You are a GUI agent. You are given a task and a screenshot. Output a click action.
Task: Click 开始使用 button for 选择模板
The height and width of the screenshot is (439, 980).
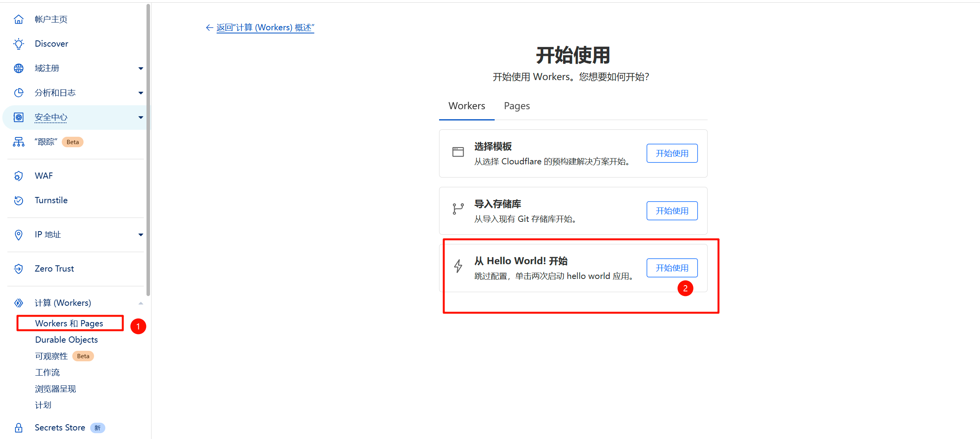(x=672, y=153)
